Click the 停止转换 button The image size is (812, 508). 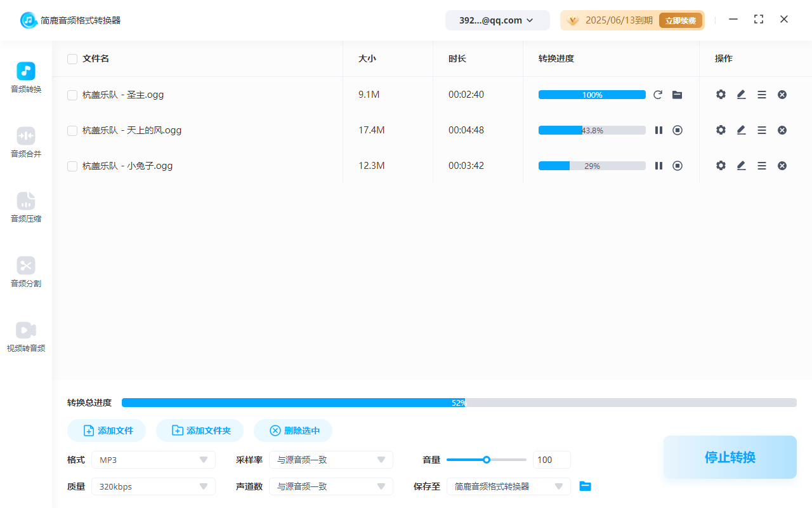730,457
